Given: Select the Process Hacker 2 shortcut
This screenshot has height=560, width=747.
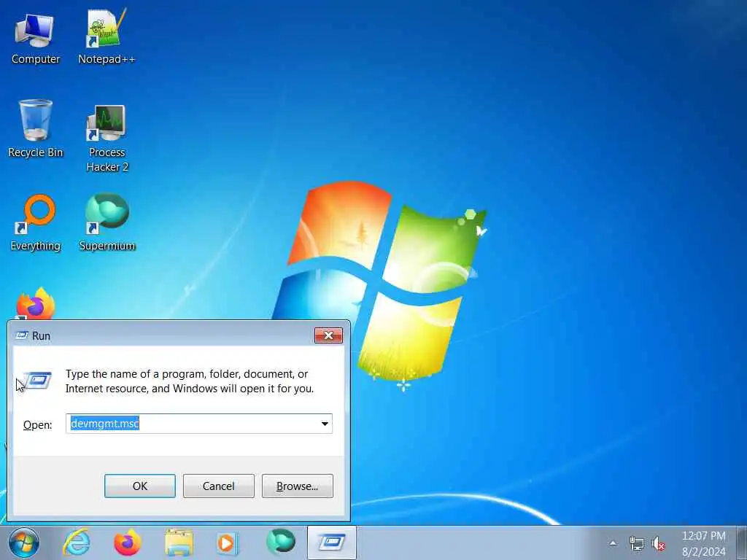Looking at the screenshot, I should click(x=107, y=138).
